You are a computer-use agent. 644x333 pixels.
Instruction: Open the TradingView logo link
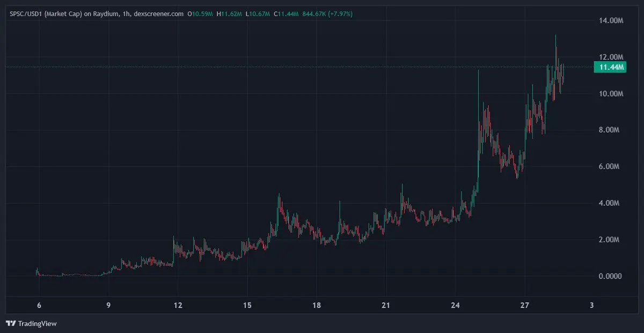click(31, 323)
